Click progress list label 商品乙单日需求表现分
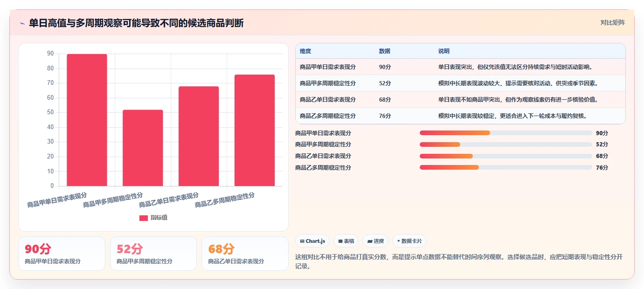The width and height of the screenshot is (644, 289). [323, 156]
